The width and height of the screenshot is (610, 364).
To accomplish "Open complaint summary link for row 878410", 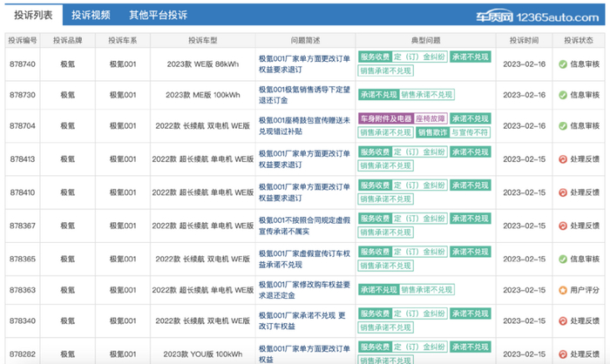I will (305, 192).
